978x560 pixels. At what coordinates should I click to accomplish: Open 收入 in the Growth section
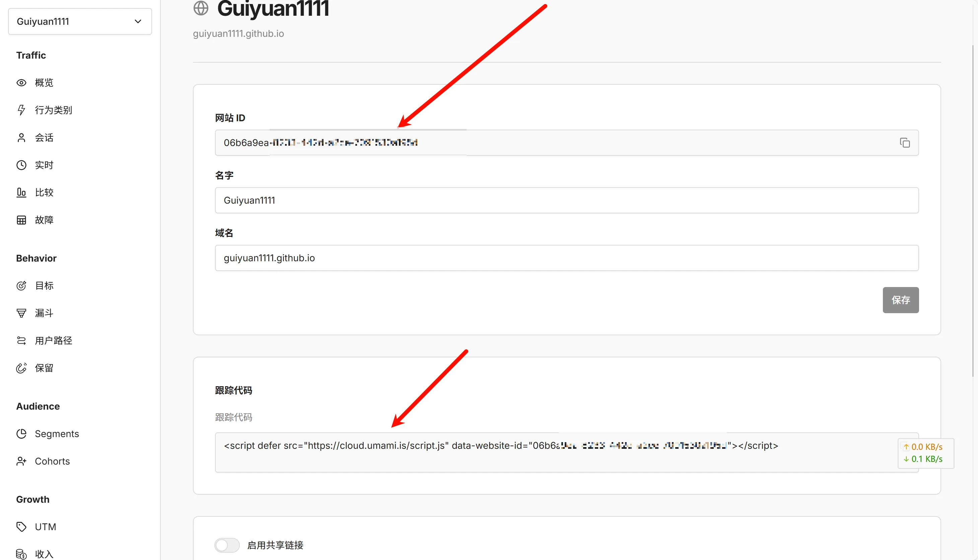click(44, 554)
